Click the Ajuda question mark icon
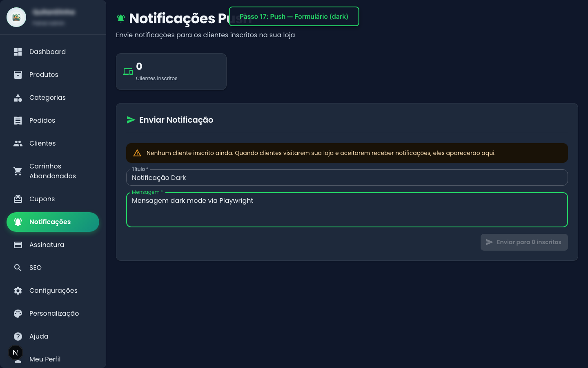 18,337
